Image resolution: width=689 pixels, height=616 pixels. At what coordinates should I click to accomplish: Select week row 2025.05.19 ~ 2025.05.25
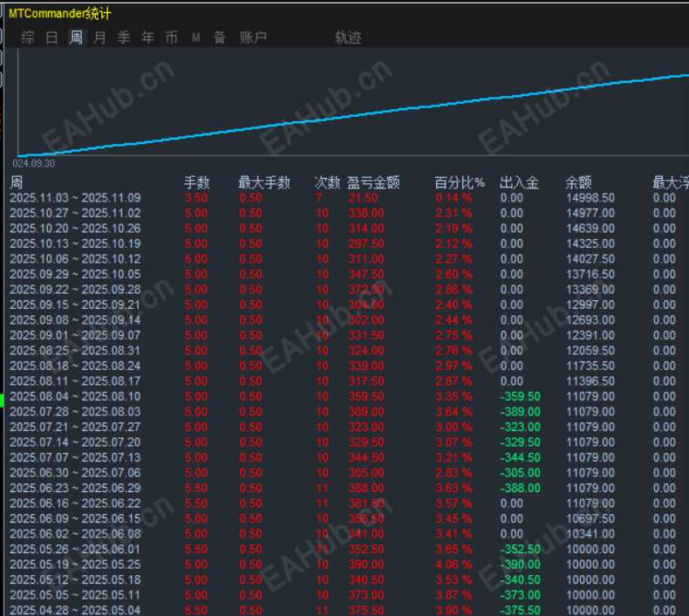click(x=347, y=565)
